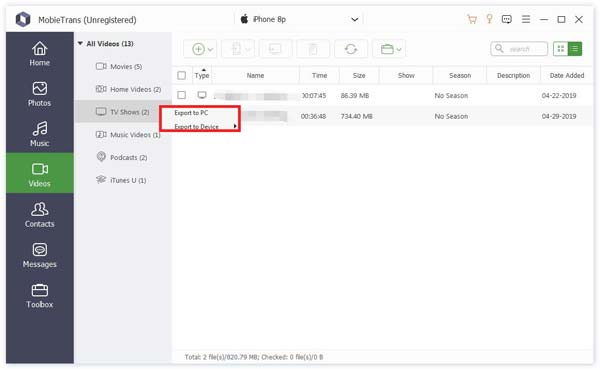Click the briefcase tools toolbar icon
This screenshot has width=600, height=370.
(x=387, y=49)
